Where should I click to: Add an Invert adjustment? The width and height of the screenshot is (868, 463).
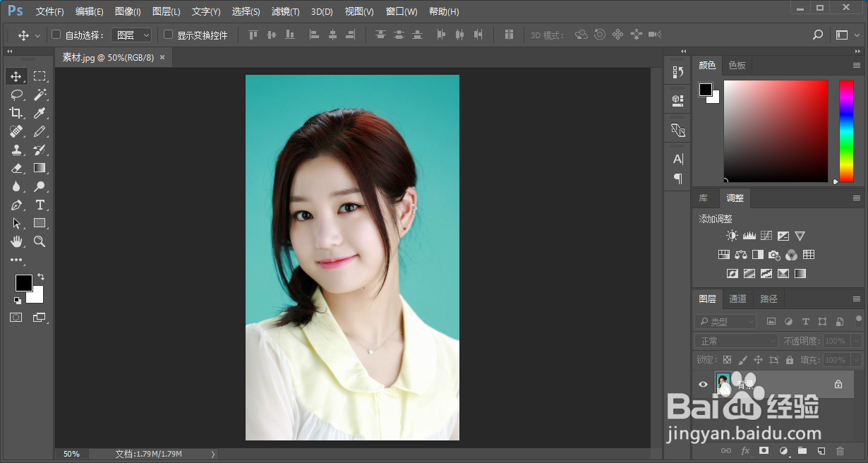click(x=732, y=273)
